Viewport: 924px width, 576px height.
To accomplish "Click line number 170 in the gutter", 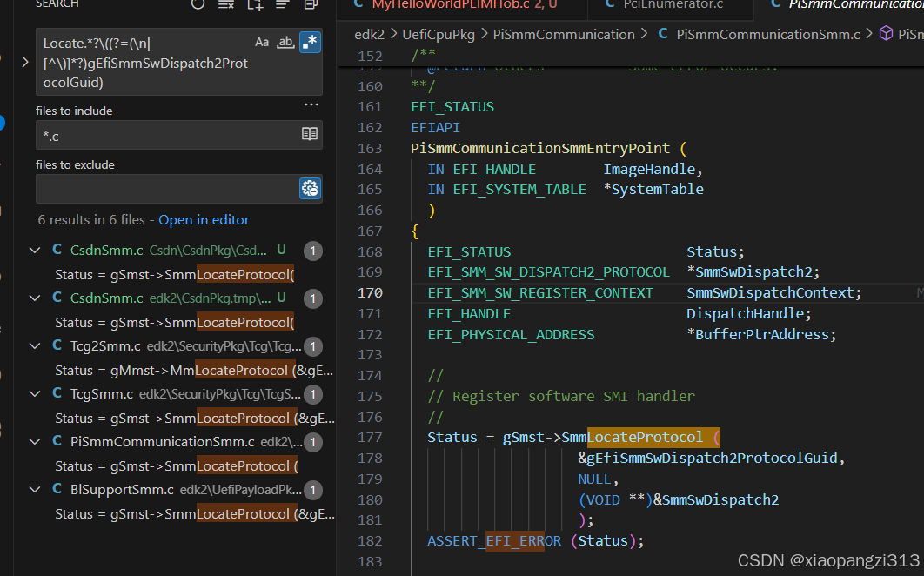I will (370, 293).
